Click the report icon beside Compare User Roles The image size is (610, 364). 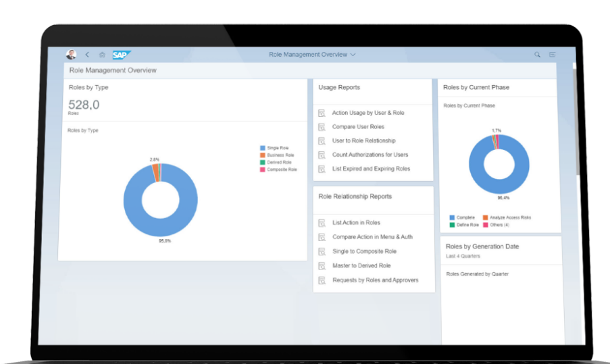coord(322,127)
